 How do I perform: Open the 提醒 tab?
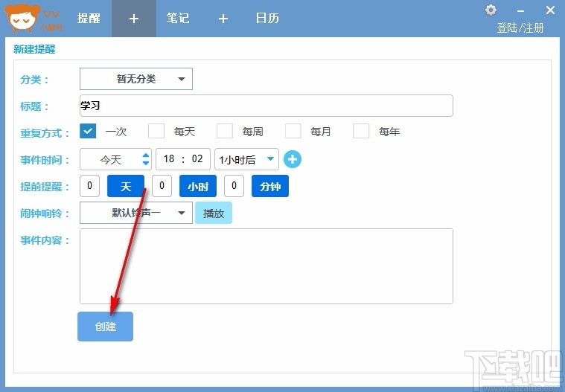point(89,18)
